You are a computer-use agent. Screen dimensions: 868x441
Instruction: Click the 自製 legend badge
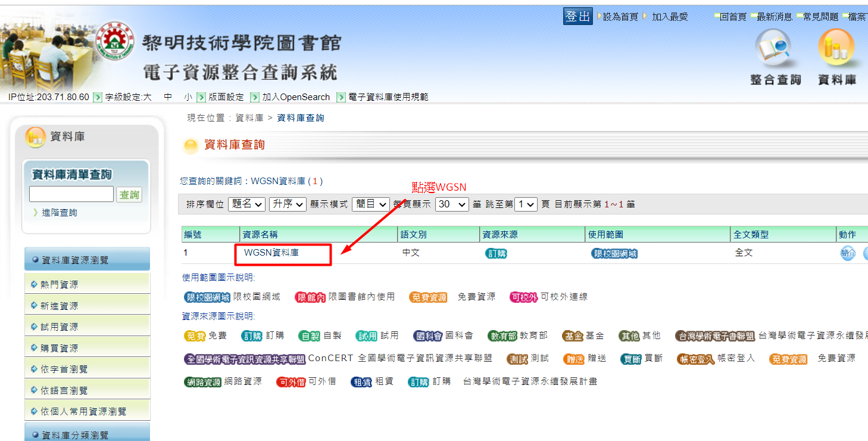tap(310, 336)
